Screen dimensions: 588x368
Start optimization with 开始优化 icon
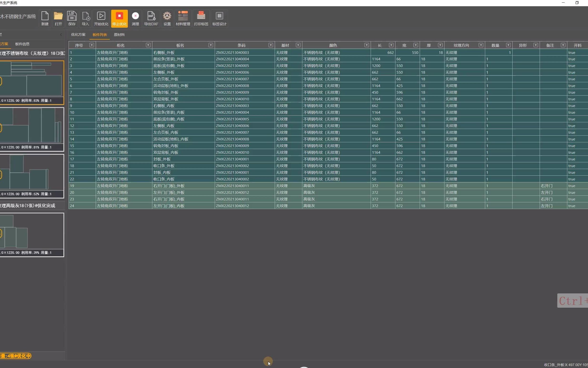(x=101, y=19)
